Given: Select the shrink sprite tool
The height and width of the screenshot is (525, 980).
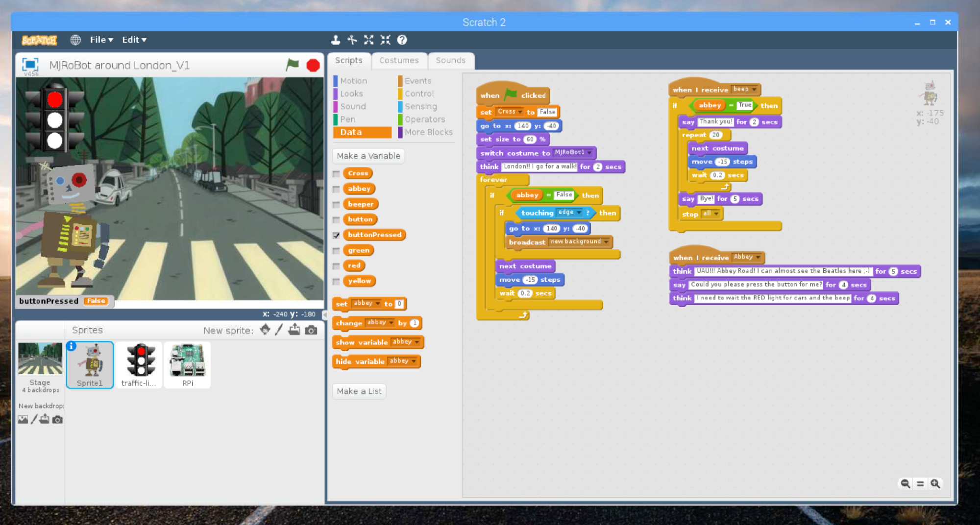Looking at the screenshot, I should click(x=385, y=40).
